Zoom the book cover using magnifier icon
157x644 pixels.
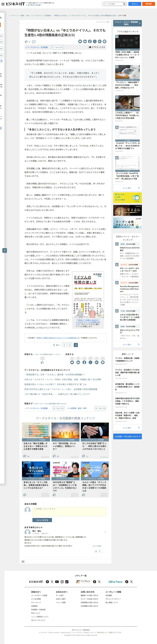(x=100, y=275)
